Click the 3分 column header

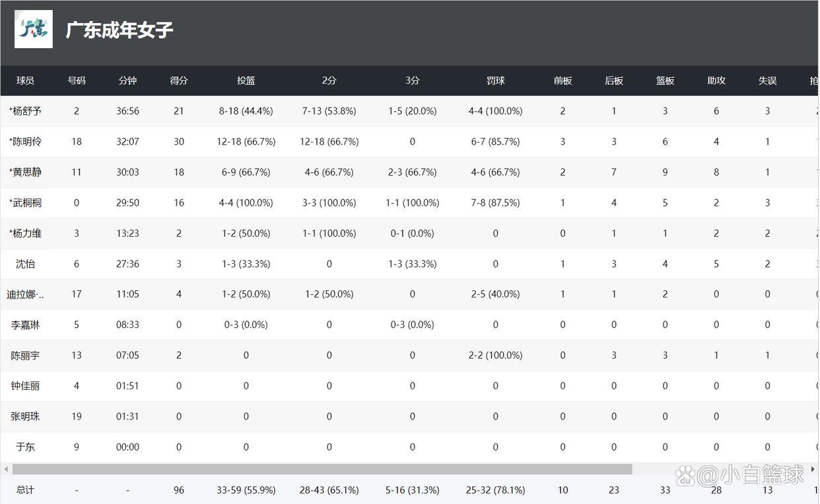tap(413, 80)
